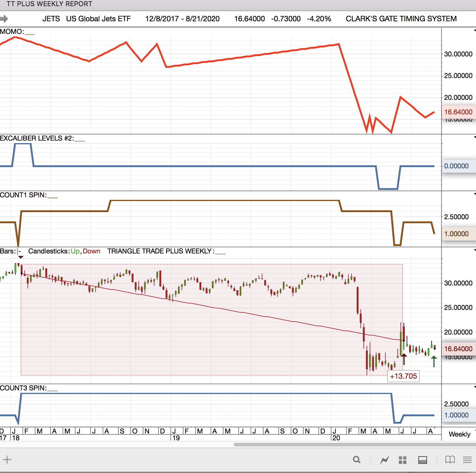
Task: Click the EXCALIBER LEVELS #2 indicator label
Action: 37,138
